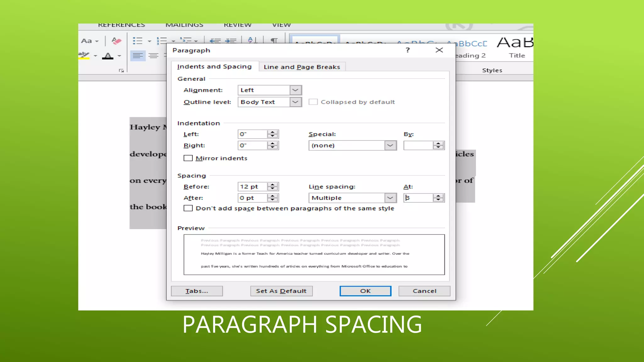
Task: Click the Before spacing spinner arrows
Action: coord(273,187)
